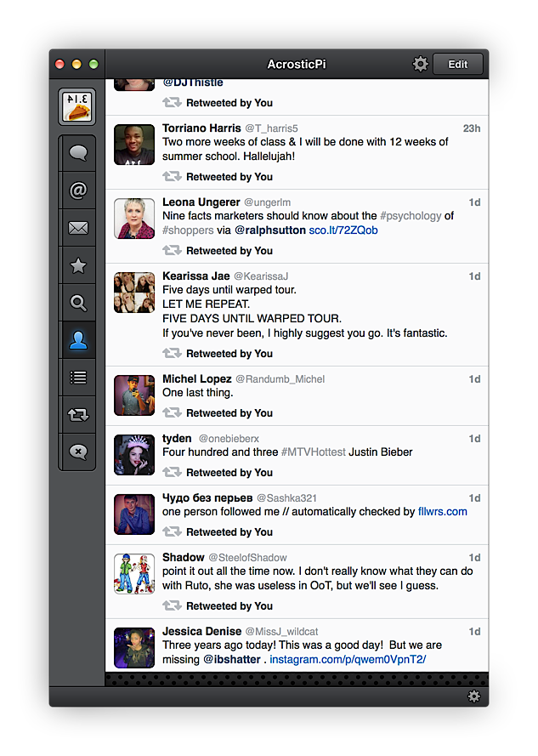The height and width of the screenshot is (756, 538).
Task: Click the Kearissa Jae name
Action: coord(196,276)
